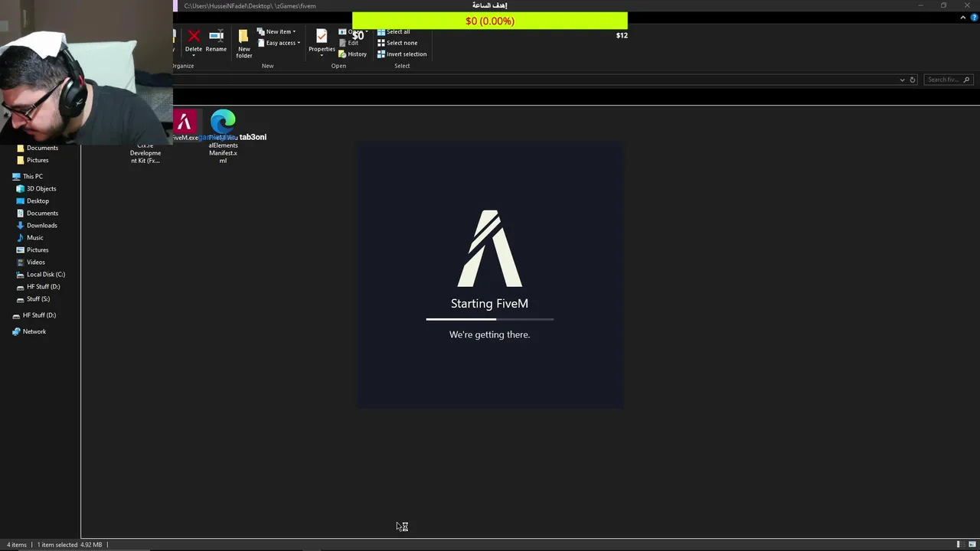Click the History button in the Open group

pyautogui.click(x=352, y=54)
